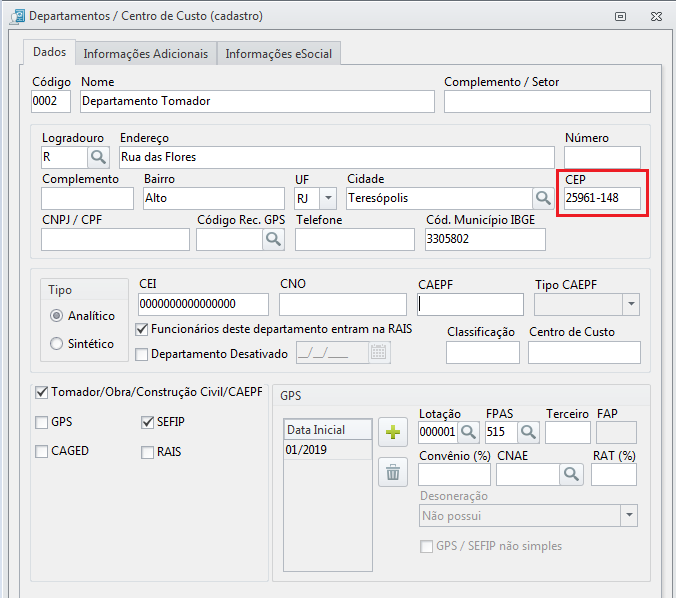
Task: Edit the Nome field Departamento Tomador
Action: 257,101
